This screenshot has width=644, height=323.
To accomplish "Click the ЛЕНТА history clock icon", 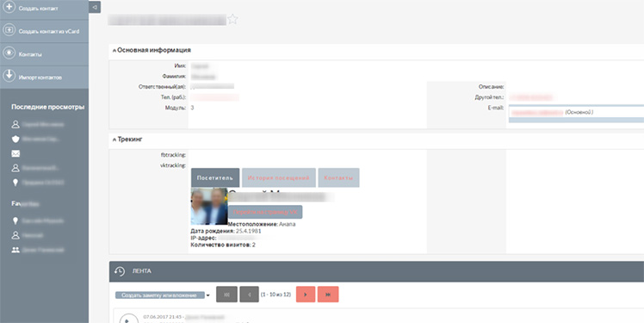I will (x=120, y=271).
